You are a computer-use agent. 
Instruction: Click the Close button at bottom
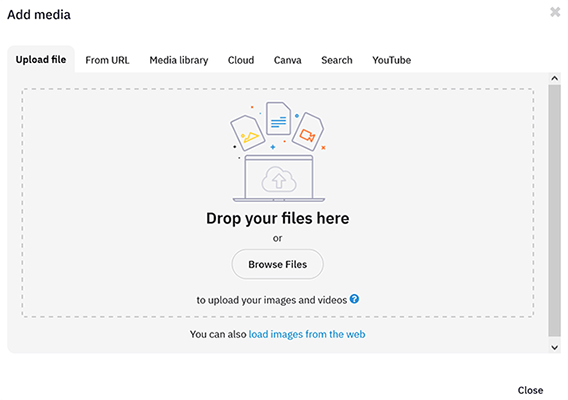(x=530, y=390)
